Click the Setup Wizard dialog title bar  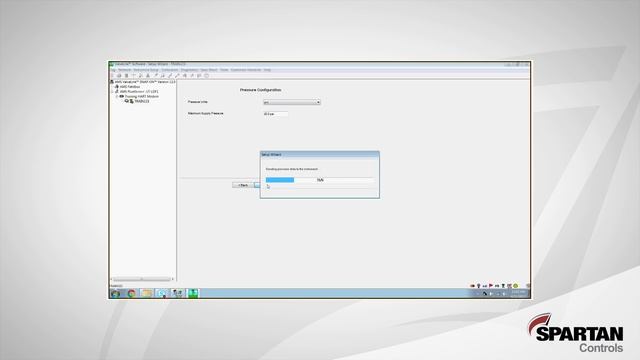coord(320,155)
